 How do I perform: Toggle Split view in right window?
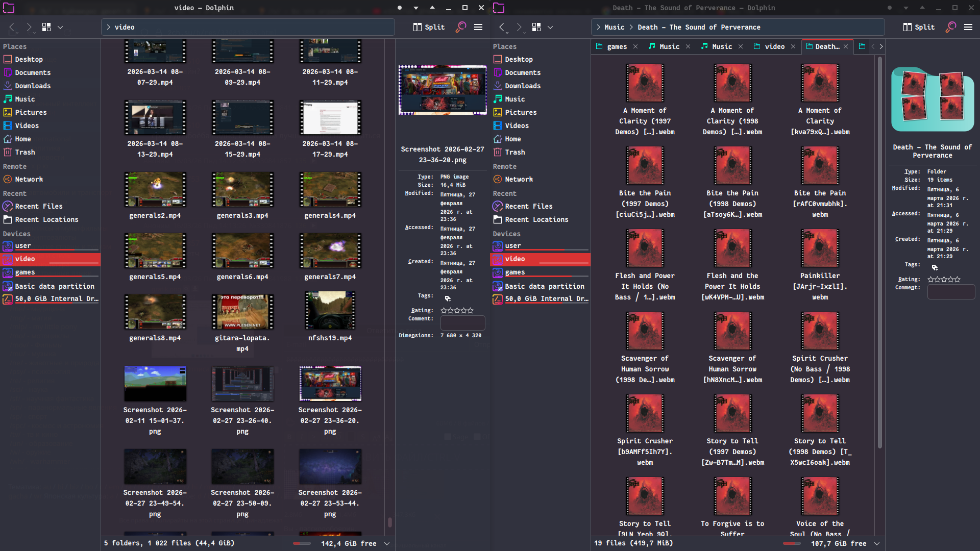coord(919,27)
